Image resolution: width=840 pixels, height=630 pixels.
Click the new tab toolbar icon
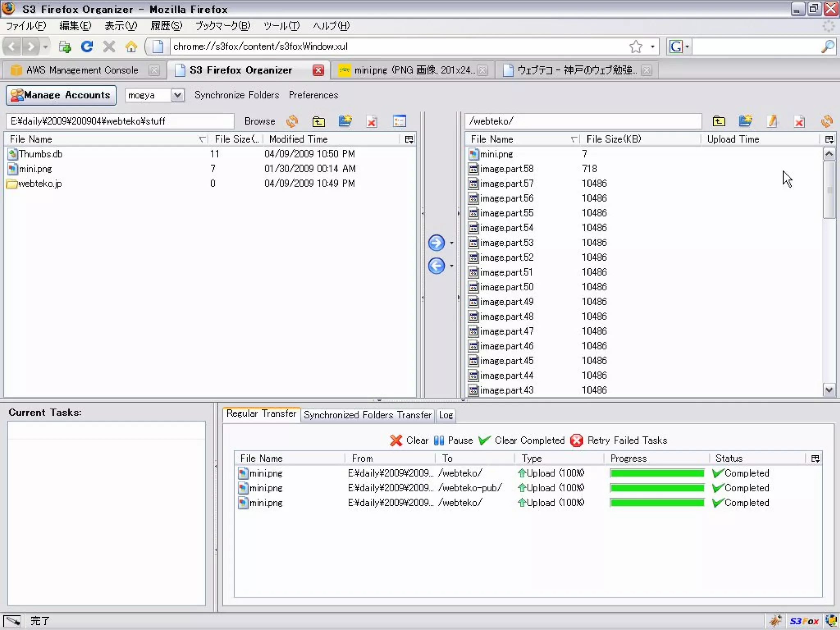[x=64, y=47]
